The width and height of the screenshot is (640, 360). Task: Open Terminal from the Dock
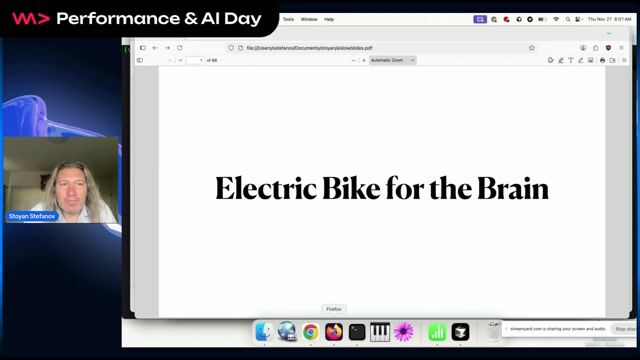[357, 332]
